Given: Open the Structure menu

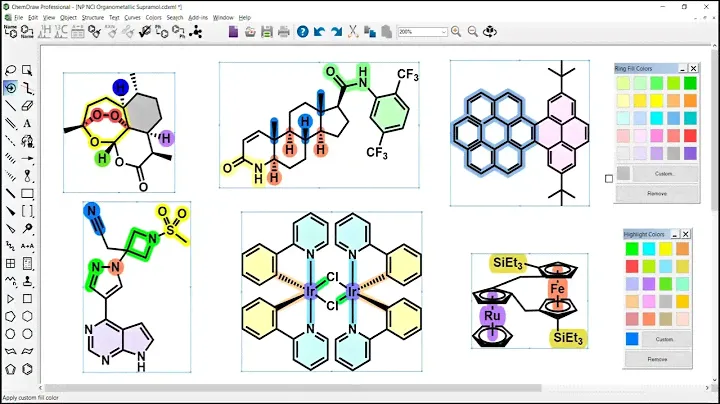Looking at the screenshot, I should point(92,17).
